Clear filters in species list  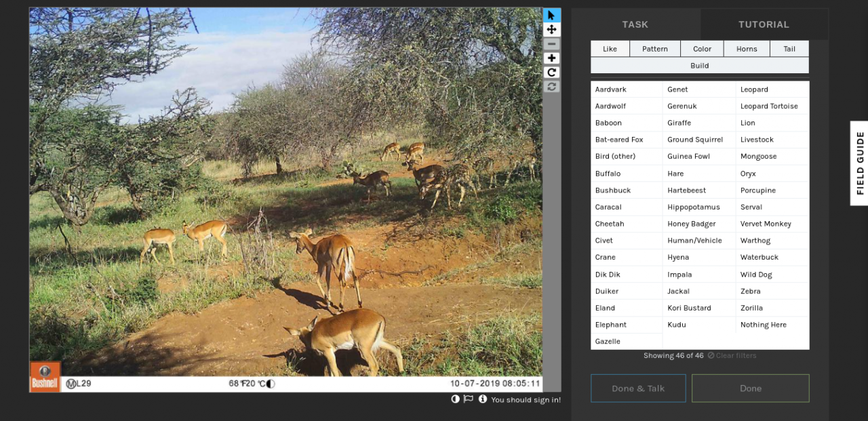pyautogui.click(x=732, y=355)
